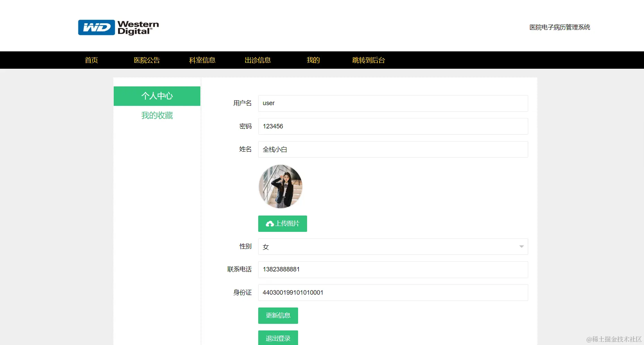
Task: Focus the 联系电话 input field
Action: tap(393, 270)
